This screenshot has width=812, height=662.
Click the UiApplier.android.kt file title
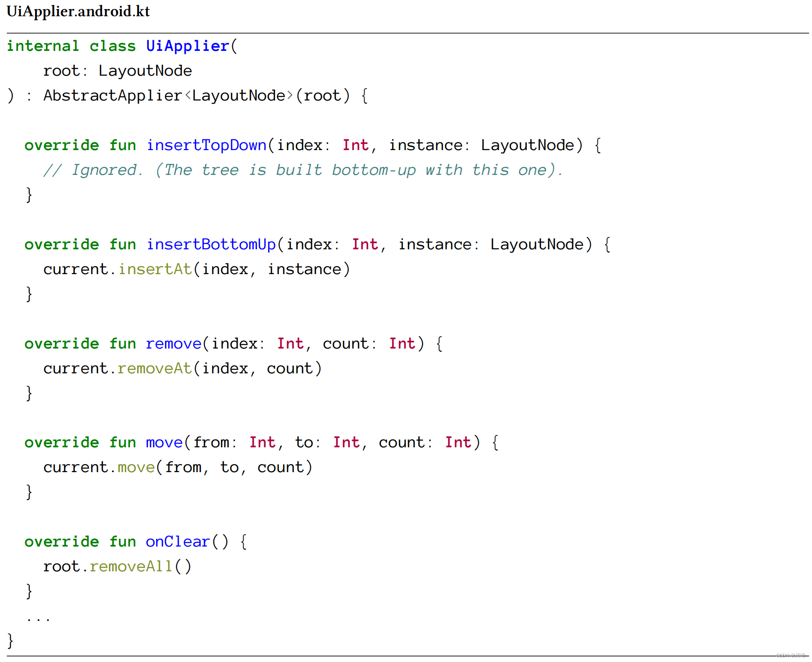point(78,12)
